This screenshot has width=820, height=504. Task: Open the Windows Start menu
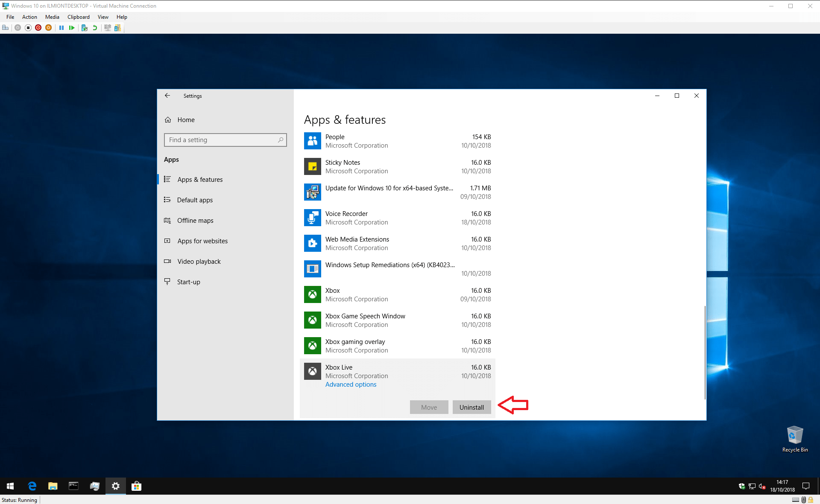point(10,486)
